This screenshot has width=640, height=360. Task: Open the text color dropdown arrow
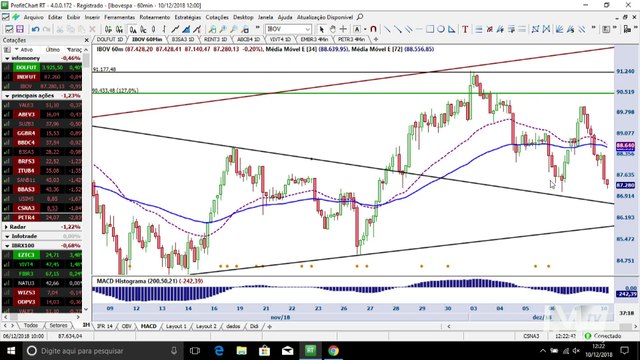point(364,29)
